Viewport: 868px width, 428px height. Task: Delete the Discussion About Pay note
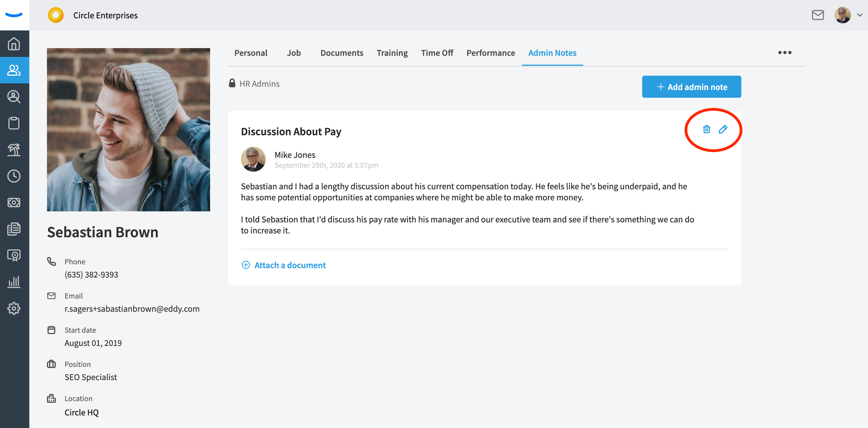pos(706,129)
